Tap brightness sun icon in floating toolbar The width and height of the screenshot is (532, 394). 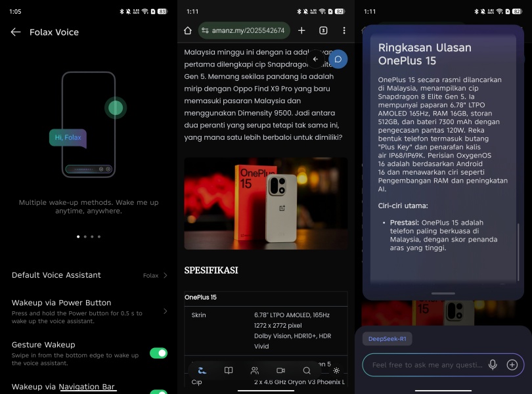click(336, 370)
